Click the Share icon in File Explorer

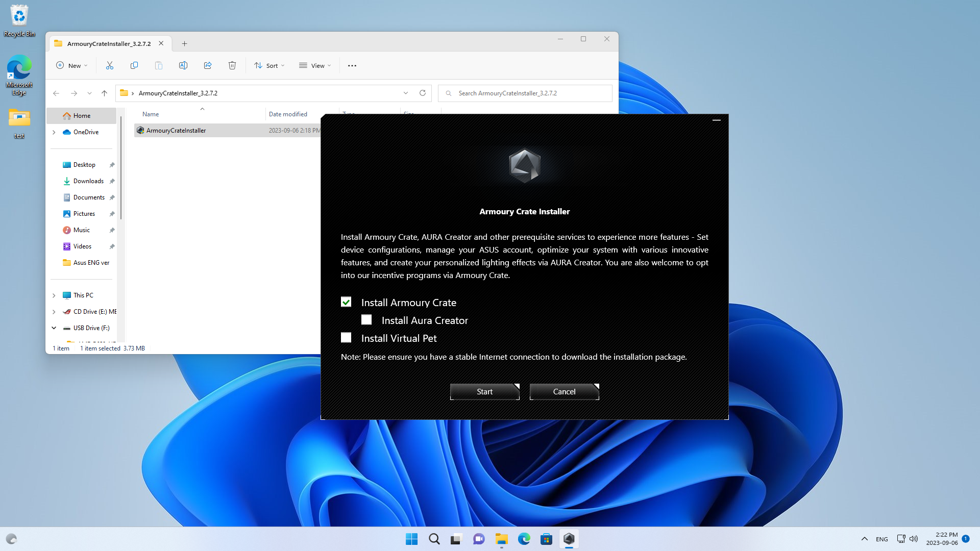coord(208,65)
